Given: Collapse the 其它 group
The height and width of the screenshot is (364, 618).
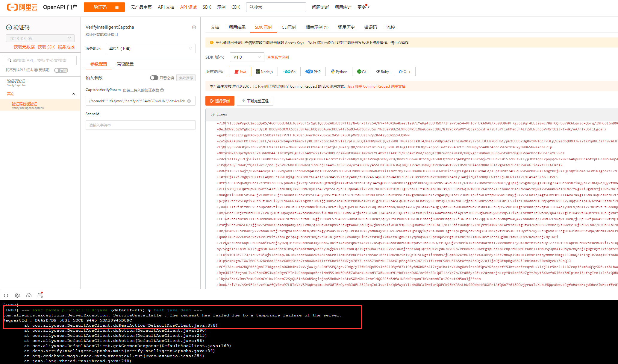Looking at the screenshot, I should pos(74,94).
